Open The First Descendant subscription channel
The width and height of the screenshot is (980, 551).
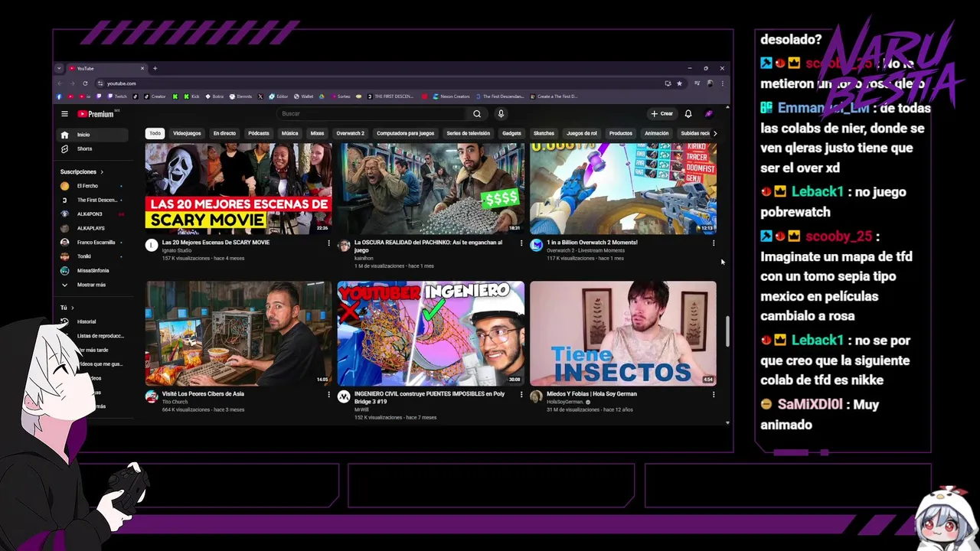point(93,201)
